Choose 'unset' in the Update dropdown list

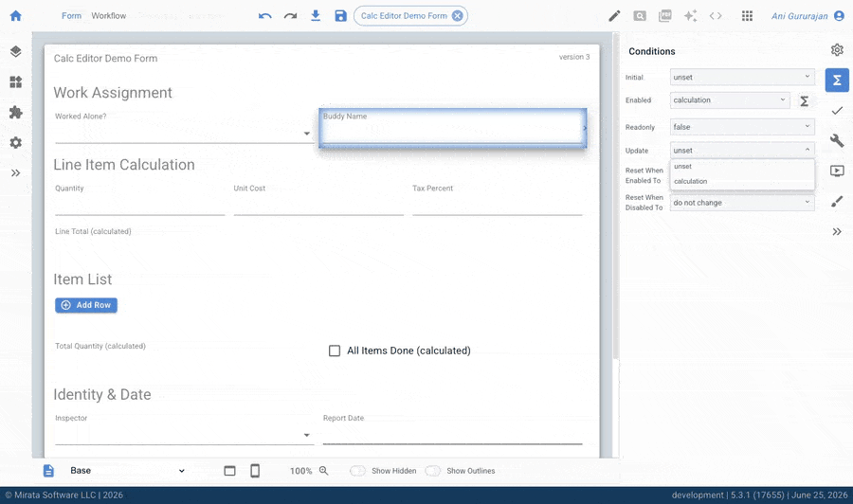[742, 167]
